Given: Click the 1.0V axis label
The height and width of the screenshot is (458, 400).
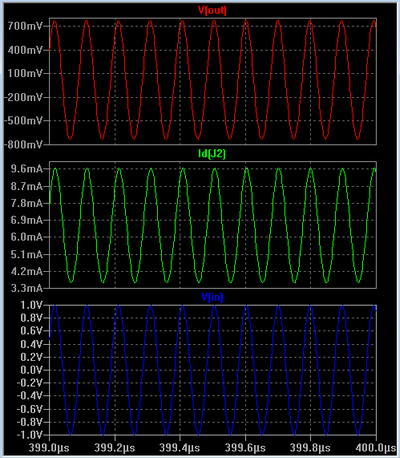Looking at the screenshot, I should pos(32,305).
